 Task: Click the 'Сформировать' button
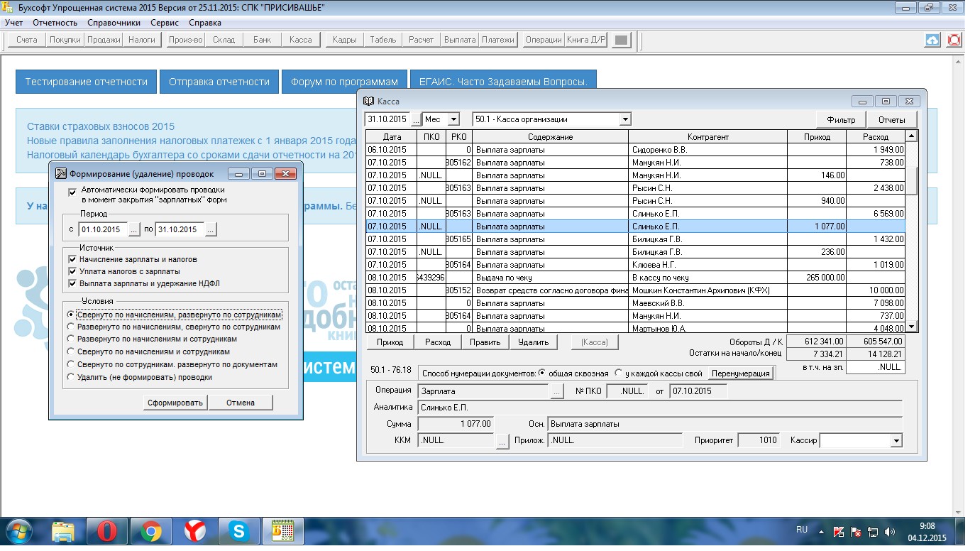175,403
